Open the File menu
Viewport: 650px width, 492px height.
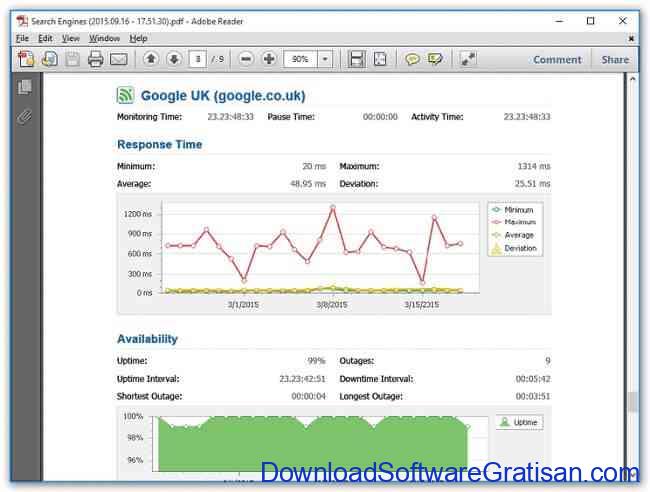(22, 39)
